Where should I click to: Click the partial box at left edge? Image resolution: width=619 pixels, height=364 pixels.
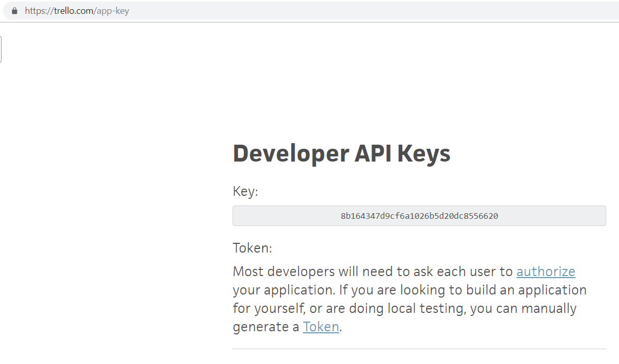click(x=1, y=50)
